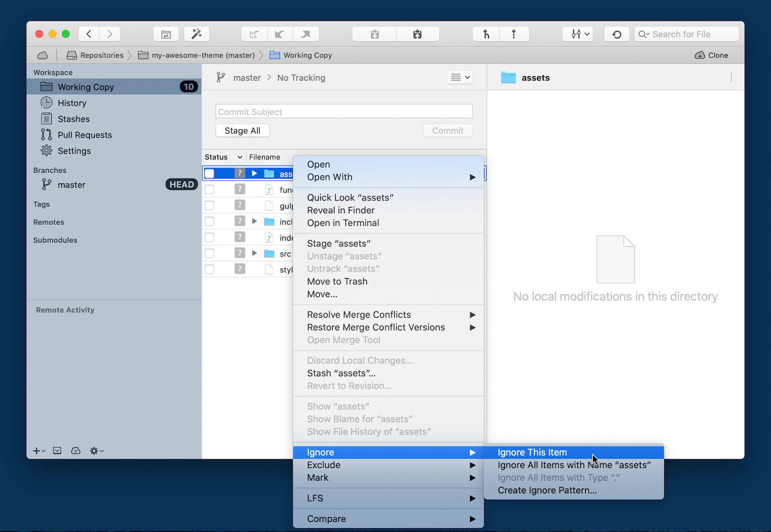Click the Quick Open folder icon in toolbar

[x=166, y=34]
